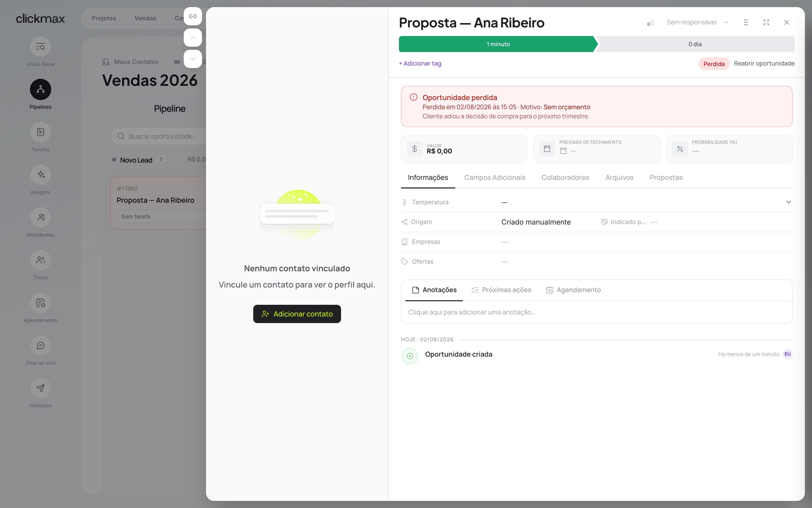The image size is (812, 508).
Task: Click the Novo Lead column header
Action: pyautogui.click(x=136, y=160)
